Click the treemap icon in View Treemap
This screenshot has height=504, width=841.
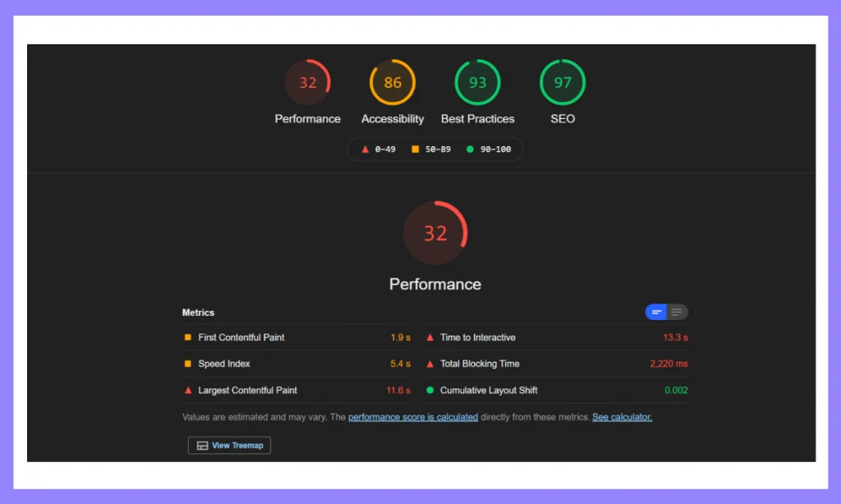click(202, 446)
